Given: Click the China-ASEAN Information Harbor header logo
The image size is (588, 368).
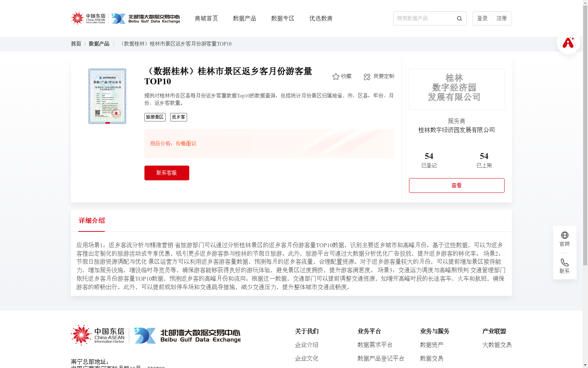Looking at the screenshot, I should (x=88, y=18).
